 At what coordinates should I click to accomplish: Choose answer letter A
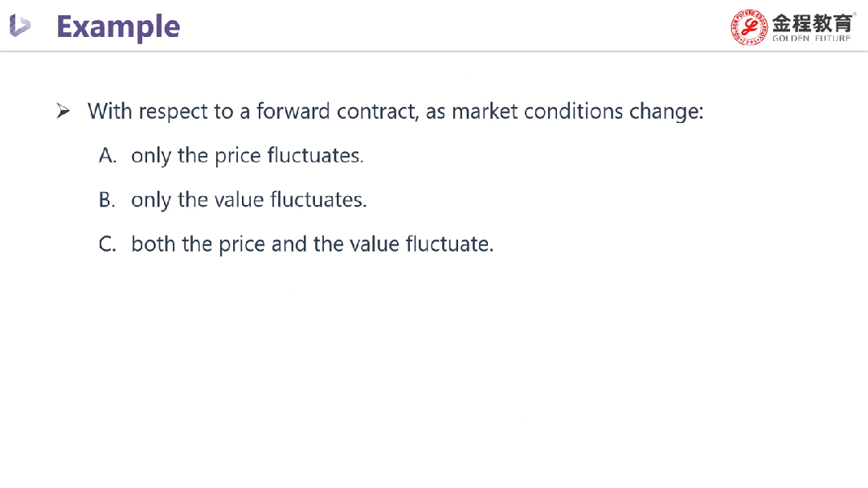[108, 155]
